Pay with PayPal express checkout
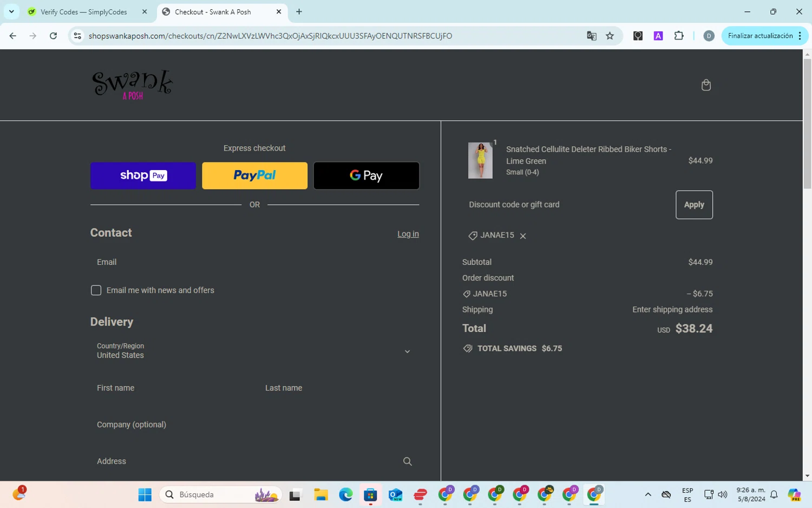This screenshot has height=508, width=812. pyautogui.click(x=254, y=175)
